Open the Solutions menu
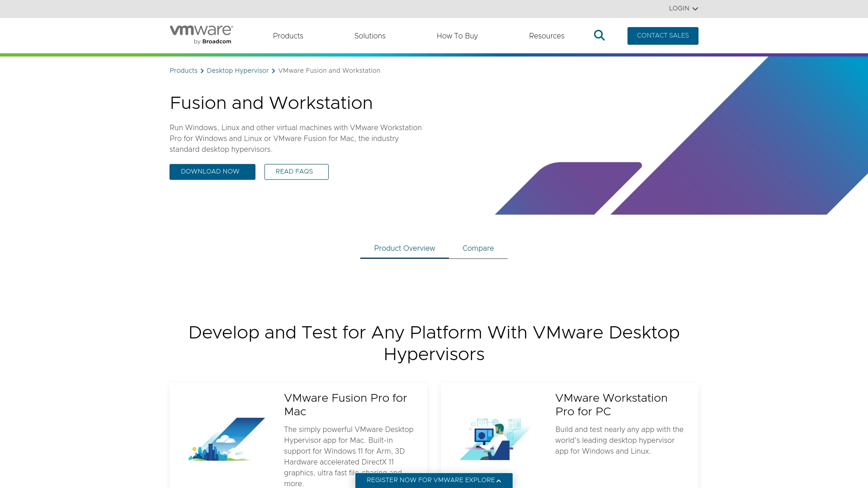Image resolution: width=868 pixels, height=488 pixels. click(370, 36)
